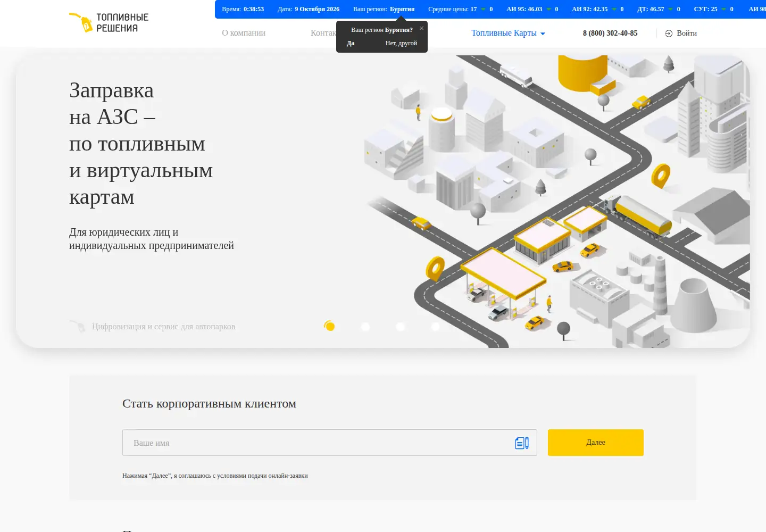Click the Дата: 9 Октября 2026 entry
Viewport: 766px width, 532px height.
tap(309, 9)
